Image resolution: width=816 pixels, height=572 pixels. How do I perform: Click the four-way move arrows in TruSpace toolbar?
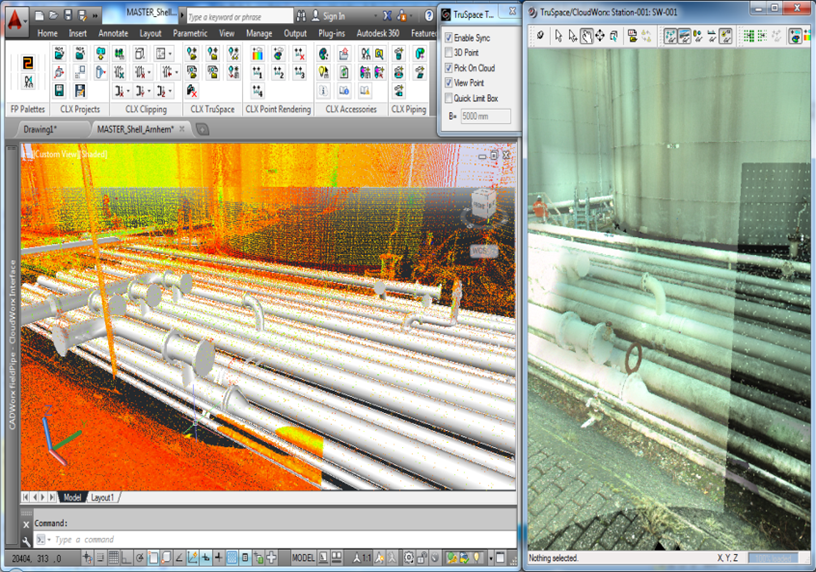click(x=600, y=36)
